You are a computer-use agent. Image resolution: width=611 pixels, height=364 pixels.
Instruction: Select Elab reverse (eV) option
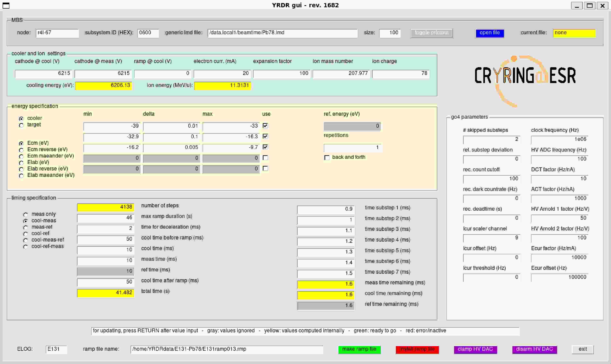coord(21,169)
